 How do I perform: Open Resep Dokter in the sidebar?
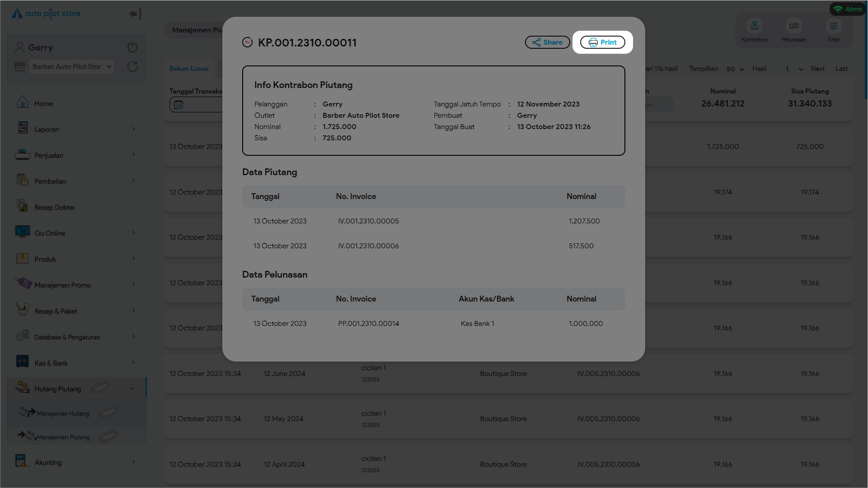(x=55, y=207)
